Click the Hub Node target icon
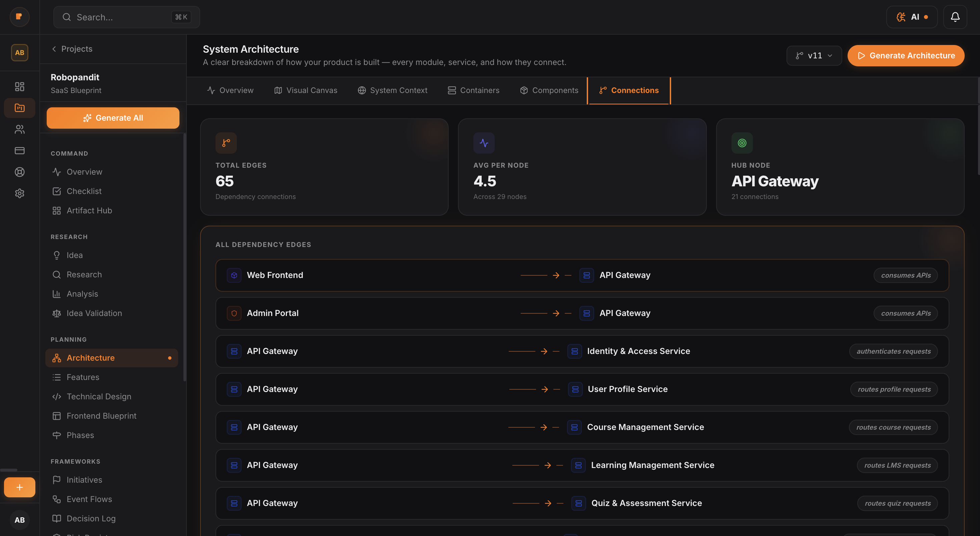 (x=742, y=143)
